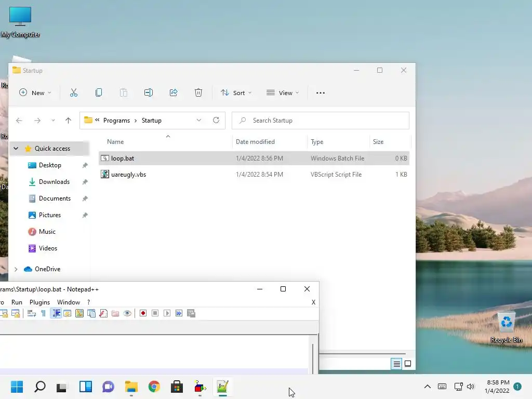The width and height of the screenshot is (532, 399).
Task: Expand the OneDrive tree node
Action: pos(16,269)
